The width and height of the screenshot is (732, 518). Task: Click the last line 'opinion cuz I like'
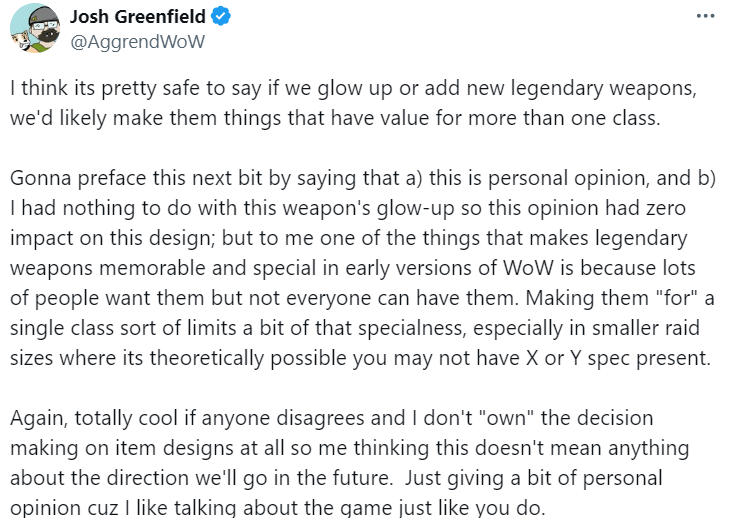277,507
